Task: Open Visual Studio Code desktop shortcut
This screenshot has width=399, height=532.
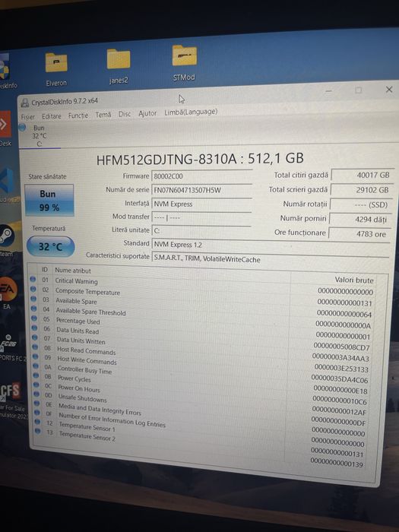Action: point(7,183)
